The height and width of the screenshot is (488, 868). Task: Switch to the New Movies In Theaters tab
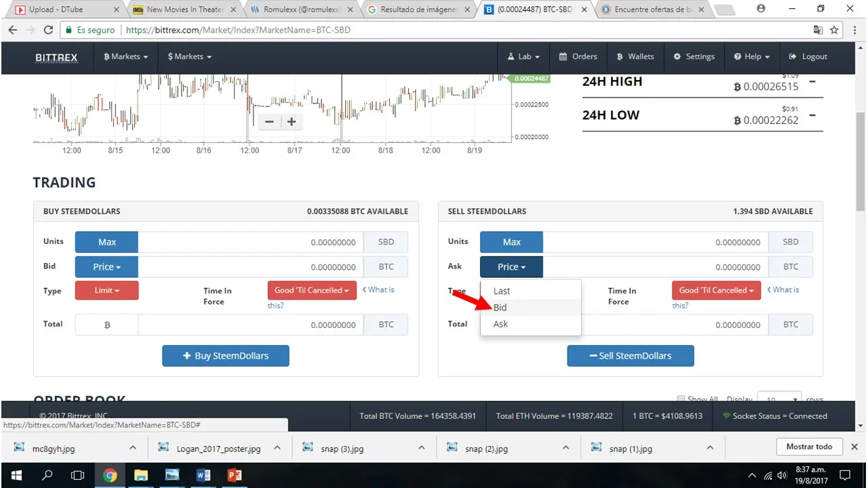pos(184,9)
